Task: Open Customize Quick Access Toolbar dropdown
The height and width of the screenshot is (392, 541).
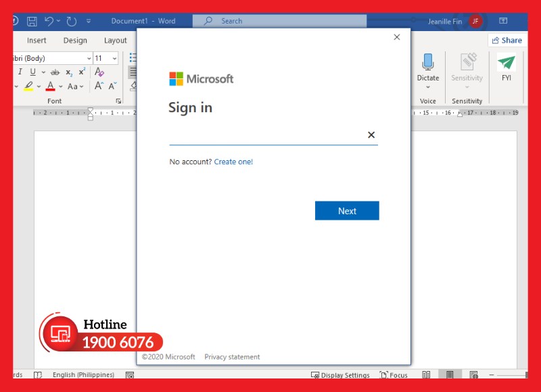Action: coord(89,21)
